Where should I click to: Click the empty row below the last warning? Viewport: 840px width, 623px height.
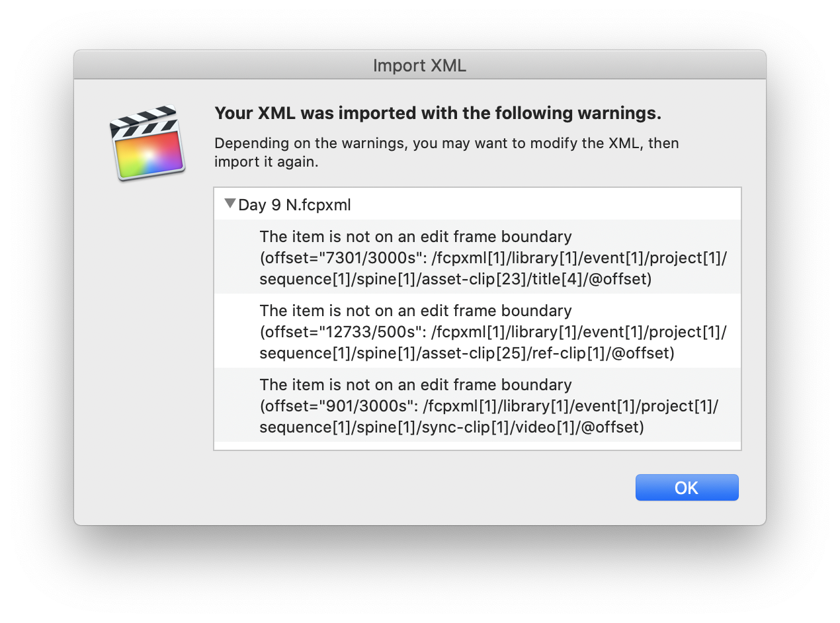click(476, 446)
